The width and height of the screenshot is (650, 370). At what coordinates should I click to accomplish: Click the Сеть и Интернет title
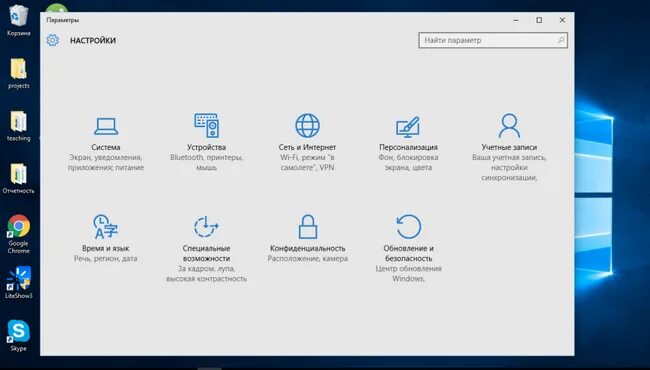pyautogui.click(x=307, y=147)
